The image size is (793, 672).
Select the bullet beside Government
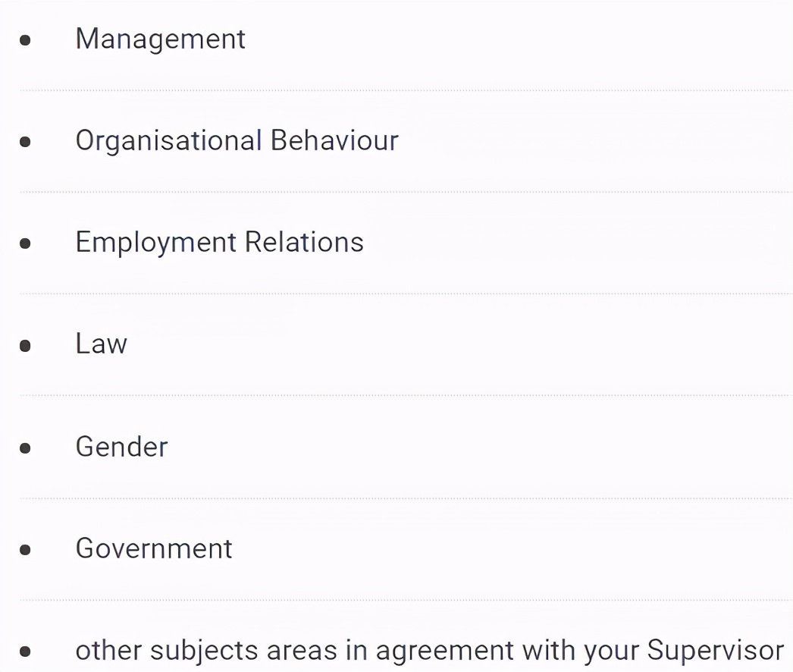[25, 550]
